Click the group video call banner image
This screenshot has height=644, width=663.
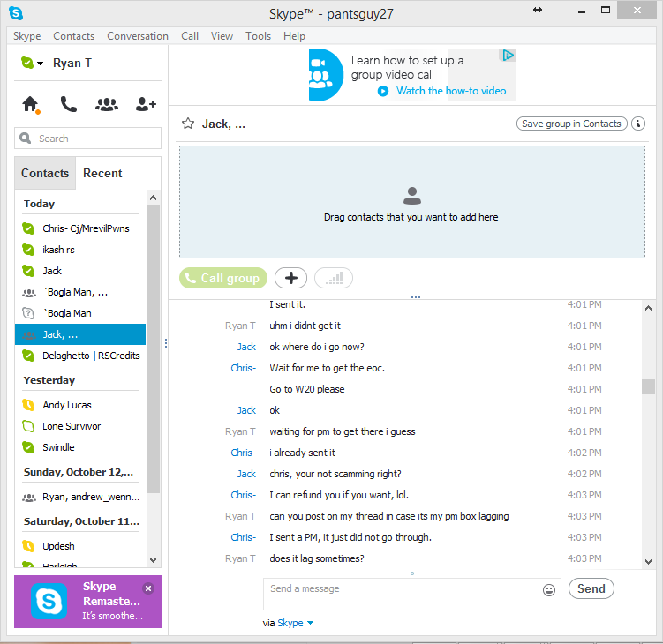[325, 75]
